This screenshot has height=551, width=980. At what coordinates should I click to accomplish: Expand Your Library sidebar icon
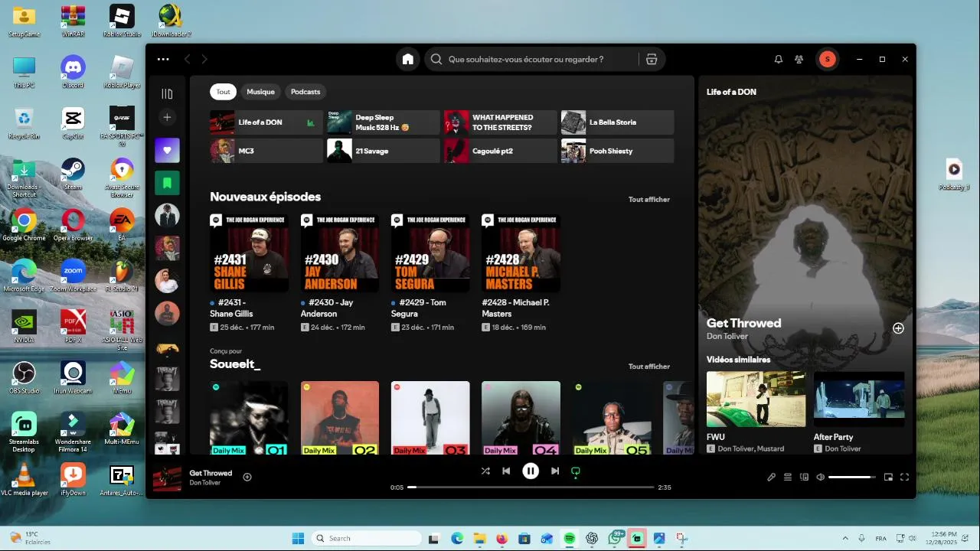tap(167, 93)
